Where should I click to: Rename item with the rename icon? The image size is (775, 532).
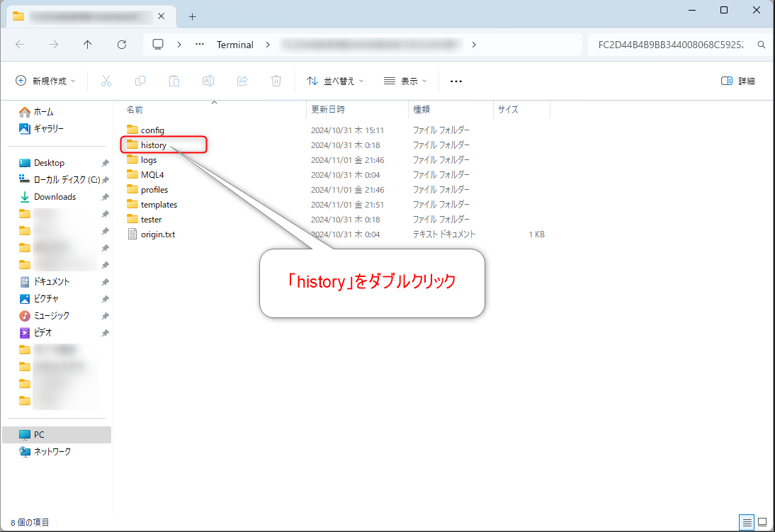208,80
